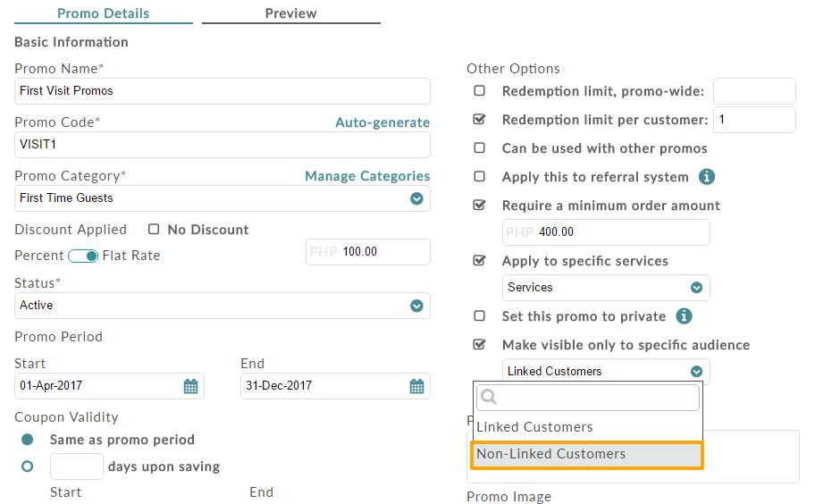The height and width of the screenshot is (504, 815).
Task: Select days upon saving radio option
Action: coord(27,466)
